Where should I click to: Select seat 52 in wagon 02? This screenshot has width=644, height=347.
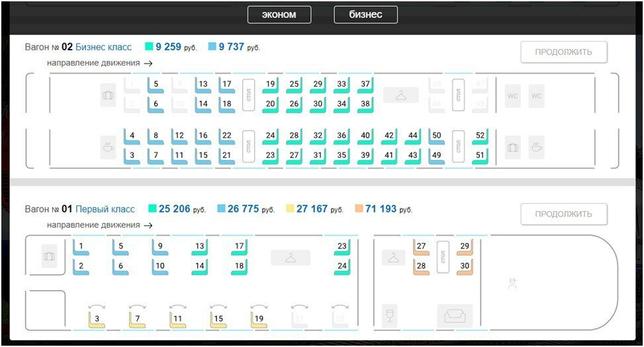point(480,136)
